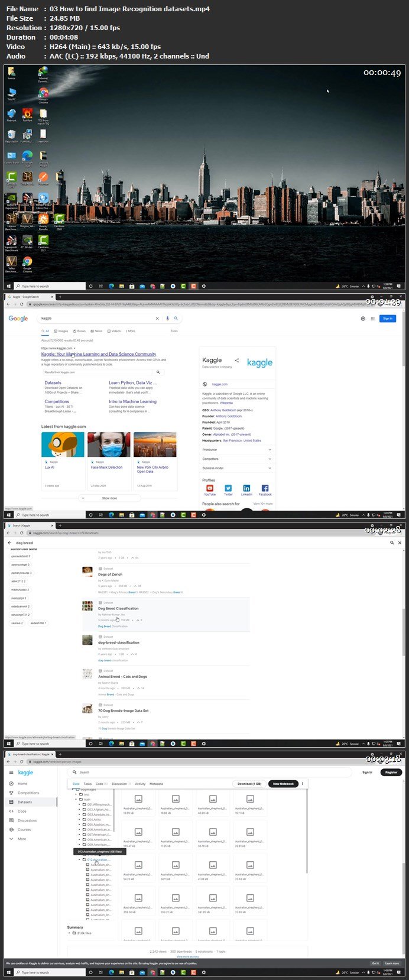409x980 pixels.
Task: Open Competitions in the Kaggle left sidebar
Action: (28, 793)
